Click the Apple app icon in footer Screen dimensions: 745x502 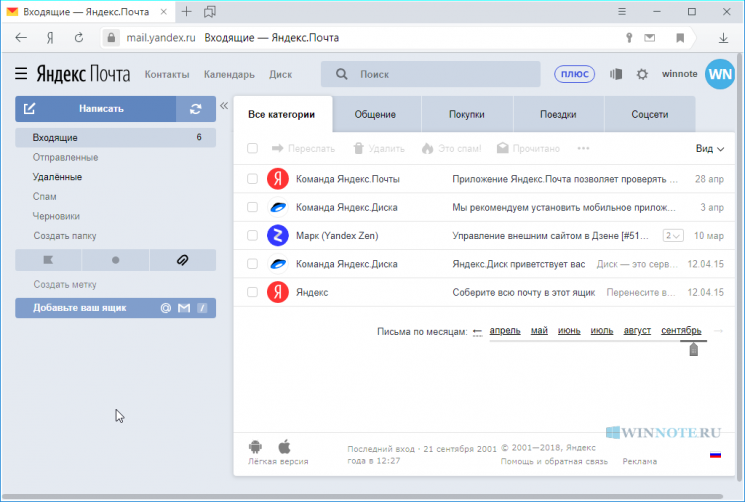pyautogui.click(x=284, y=446)
